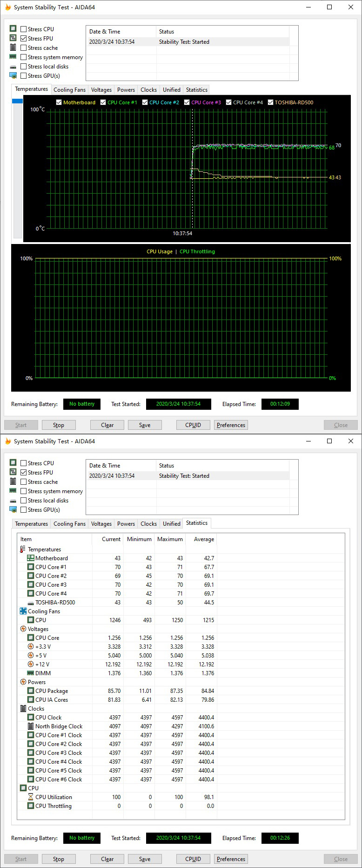
Task: Click the Stress local disks drive icon in the Temperatures-graph window
Action: pos(13,67)
